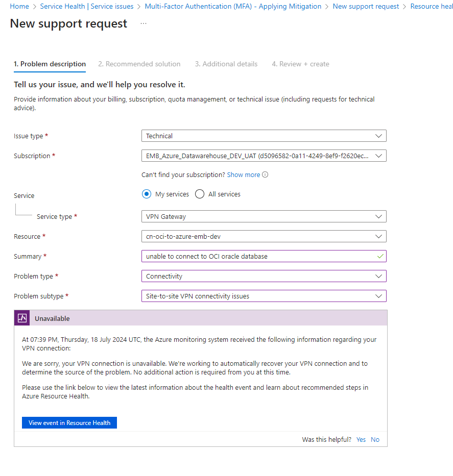The height and width of the screenshot is (476, 453).
Task: Click into the Summary text field
Action: 264,256
